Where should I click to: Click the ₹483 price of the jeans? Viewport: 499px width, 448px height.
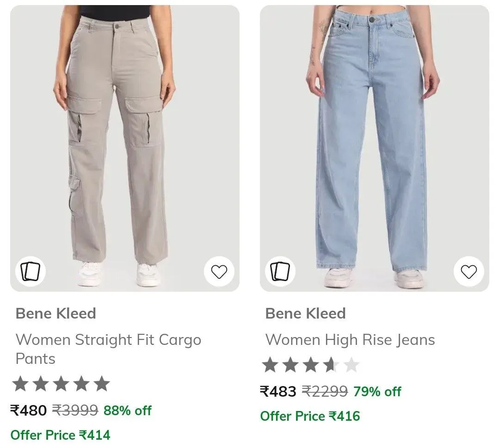[x=278, y=391]
